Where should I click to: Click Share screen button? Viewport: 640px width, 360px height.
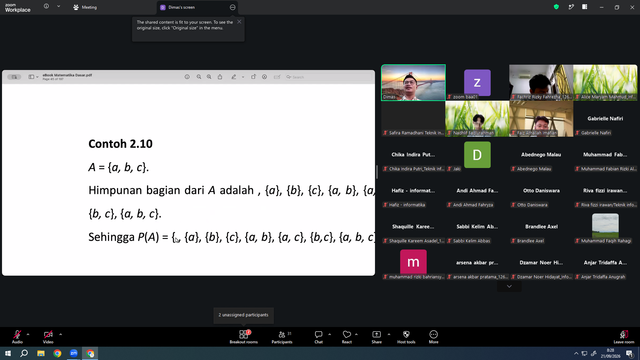(x=376, y=337)
